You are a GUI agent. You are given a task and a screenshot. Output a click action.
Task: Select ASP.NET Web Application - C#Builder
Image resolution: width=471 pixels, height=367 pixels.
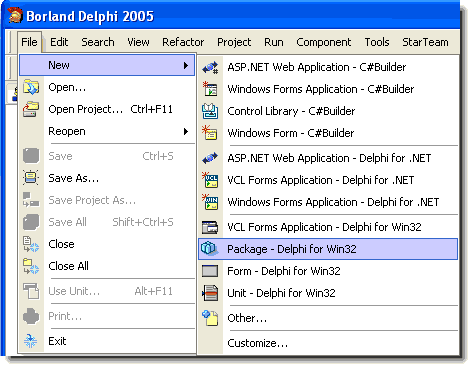click(x=328, y=67)
